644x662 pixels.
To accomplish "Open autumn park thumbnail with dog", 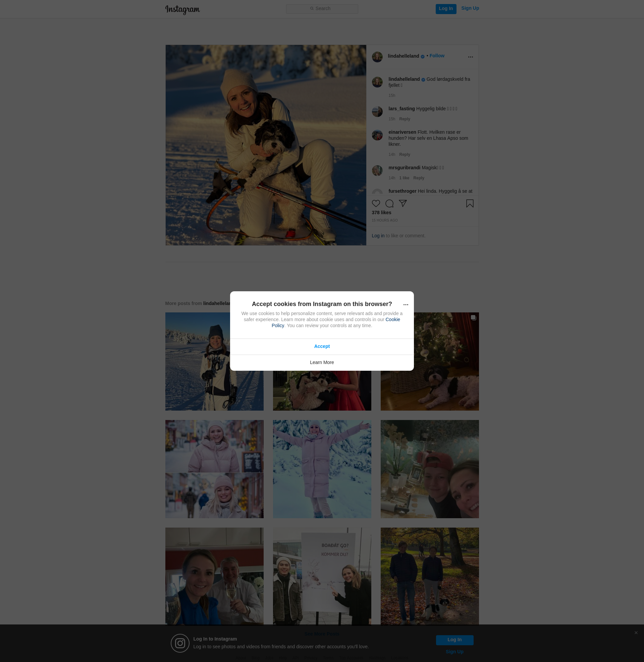I will click(430, 577).
